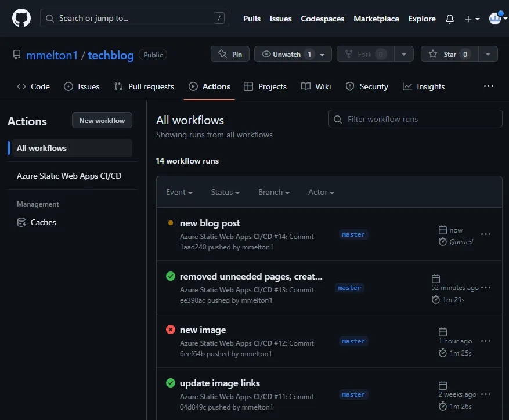The width and height of the screenshot is (509, 420).
Task: Click the '14 workflow runs' count text
Action: [x=187, y=161]
